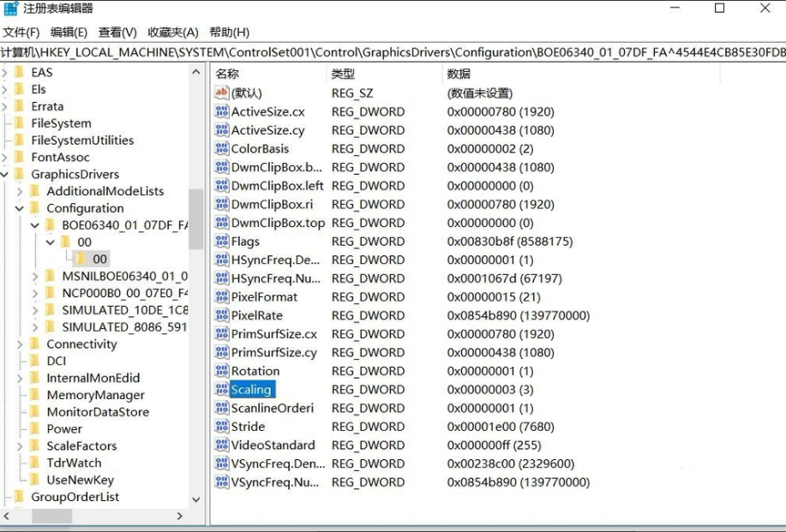Click the DWORD icon for PixelFormat
The image size is (786, 532).
[224, 296]
